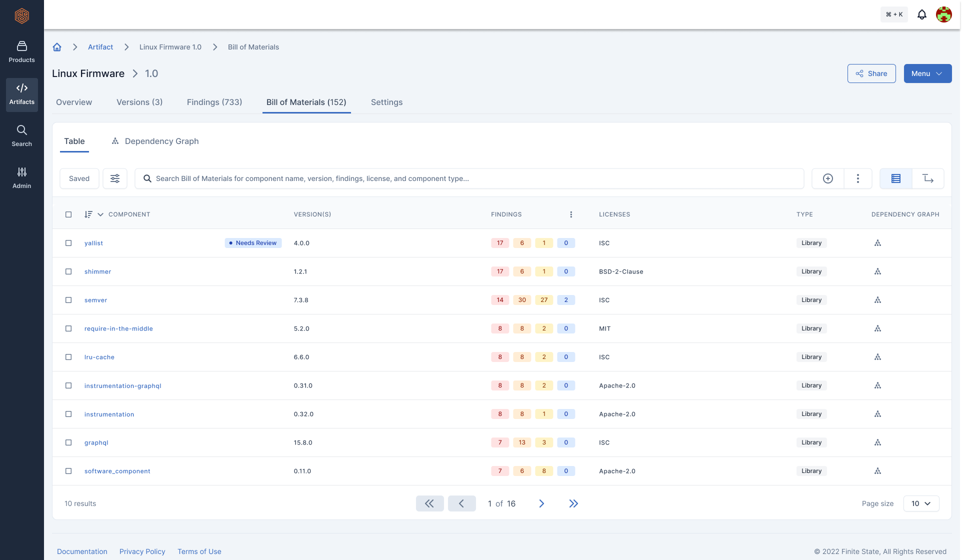Screen dimensions: 962x560
Task: Check the lru-cache row checkbox
Action: pyautogui.click(x=68, y=357)
